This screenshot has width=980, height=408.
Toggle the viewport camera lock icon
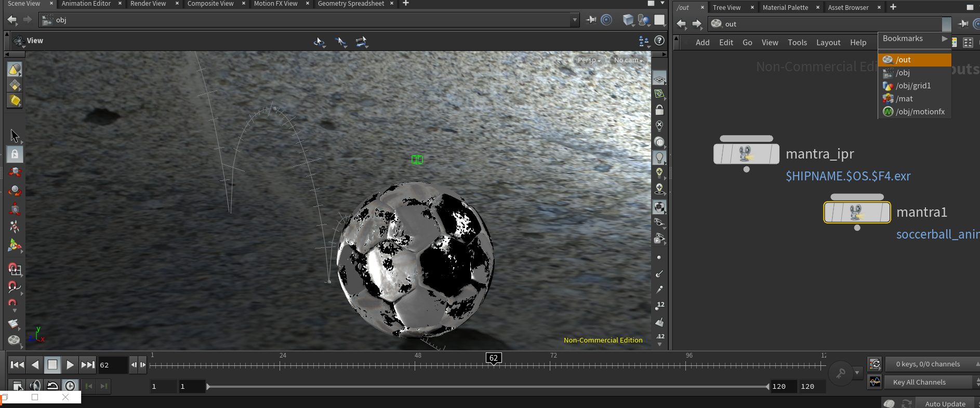(x=659, y=110)
